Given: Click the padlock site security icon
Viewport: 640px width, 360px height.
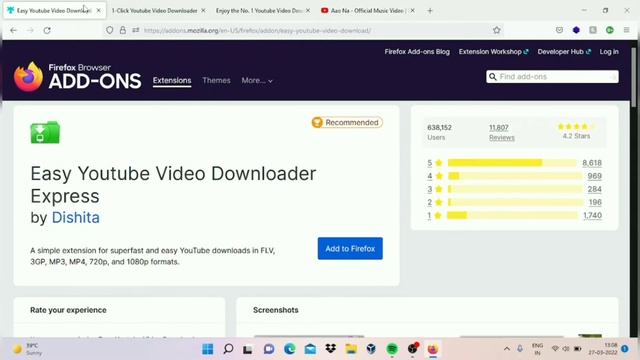Looking at the screenshot, I should pos(122,30).
